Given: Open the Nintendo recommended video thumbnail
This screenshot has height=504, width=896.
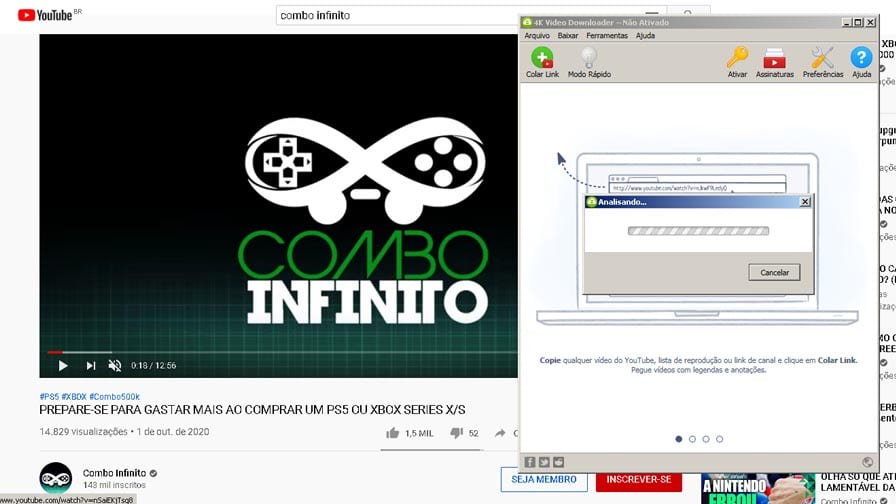Looking at the screenshot, I should point(758,489).
